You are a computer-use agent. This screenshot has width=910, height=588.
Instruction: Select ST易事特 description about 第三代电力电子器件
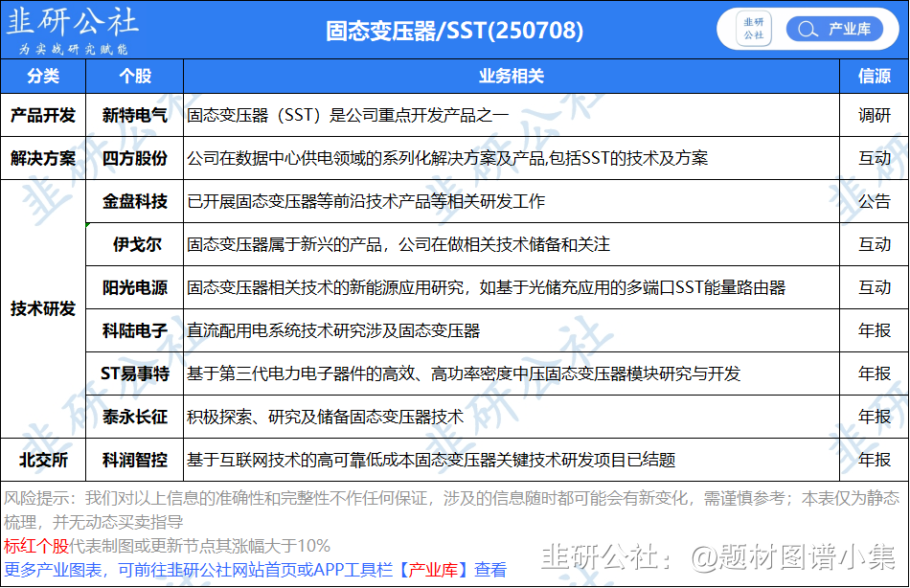point(464,373)
